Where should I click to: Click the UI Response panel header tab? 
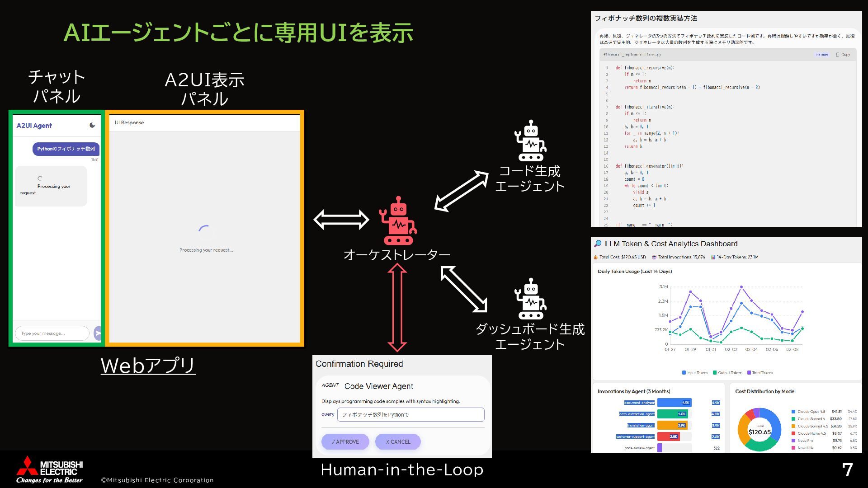pos(129,122)
